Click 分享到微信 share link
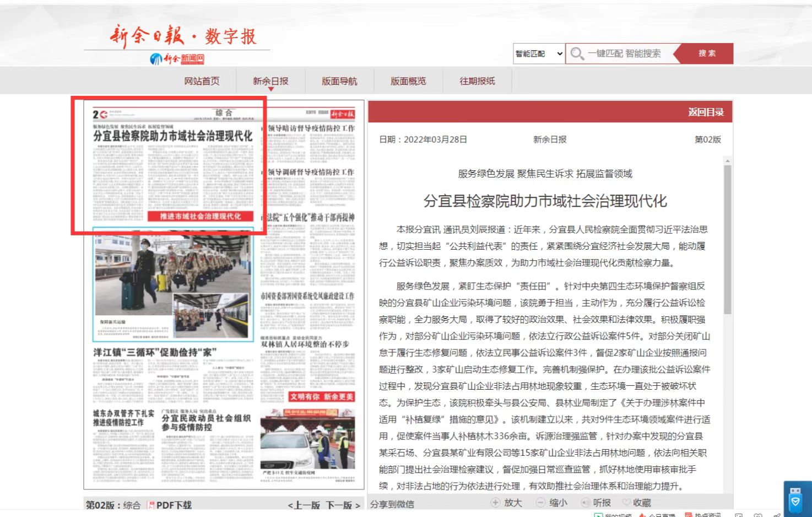 click(392, 504)
